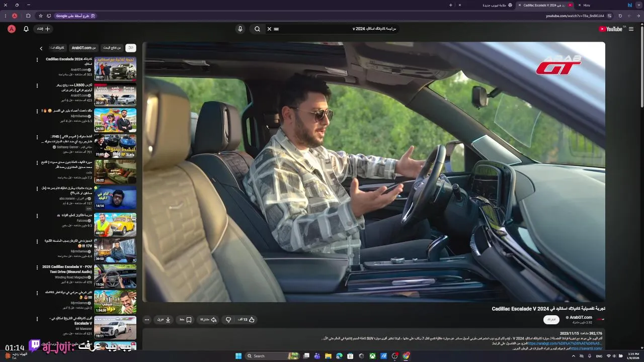Like the video with thumbs up
This screenshot has height=362, width=644.
[246, 319]
